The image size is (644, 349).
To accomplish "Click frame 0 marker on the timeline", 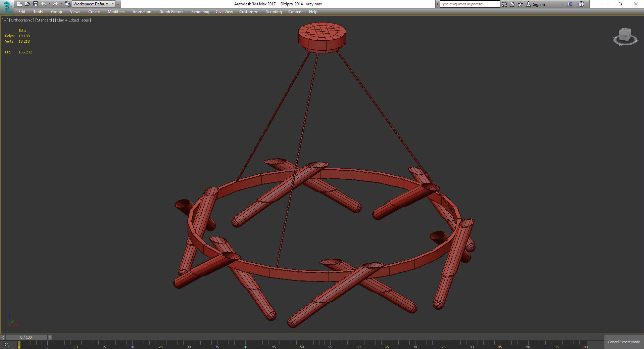I will click(19, 345).
